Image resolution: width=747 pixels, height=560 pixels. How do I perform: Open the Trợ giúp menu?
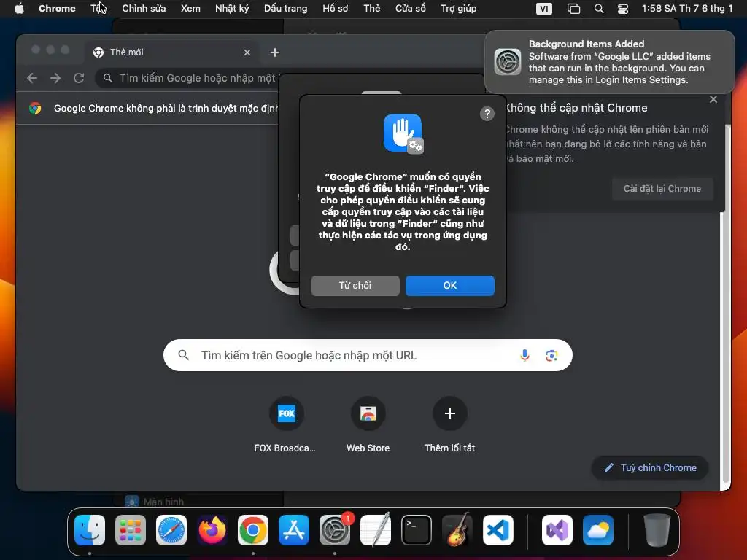click(x=459, y=8)
